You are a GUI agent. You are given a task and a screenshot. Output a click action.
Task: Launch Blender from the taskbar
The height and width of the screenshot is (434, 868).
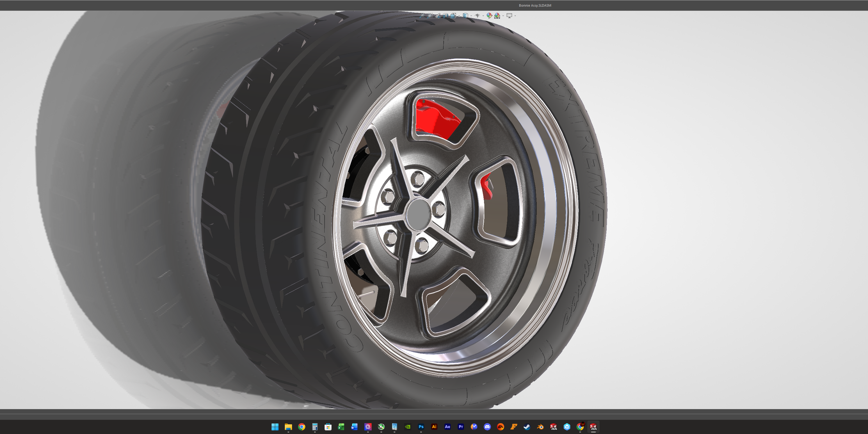point(540,427)
